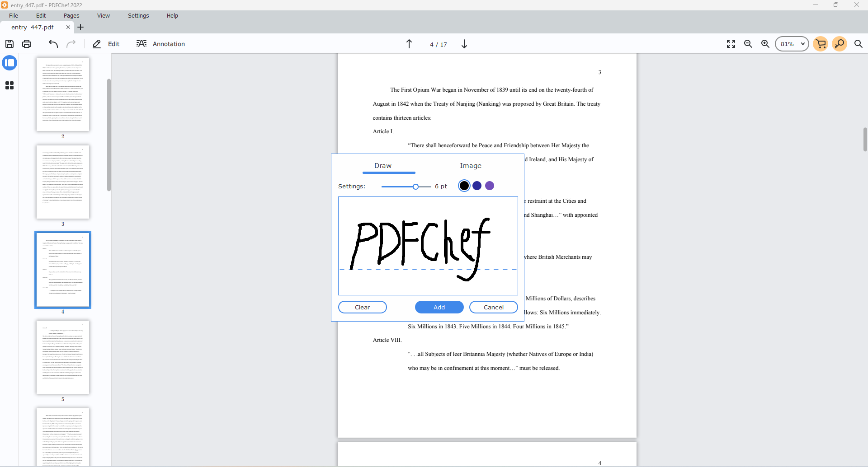This screenshot has height=467, width=868.
Task: Go to next page arrow
Action: 464,44
